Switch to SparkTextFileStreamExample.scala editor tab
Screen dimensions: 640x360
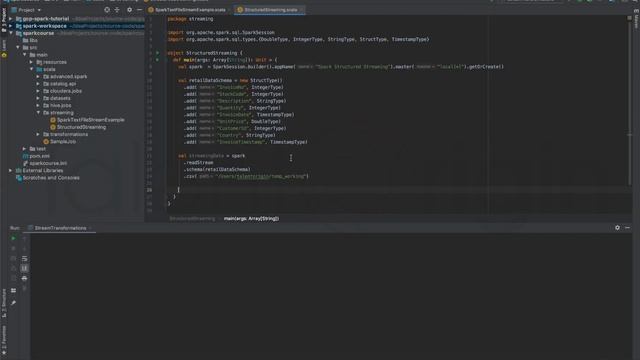[x=187, y=10]
